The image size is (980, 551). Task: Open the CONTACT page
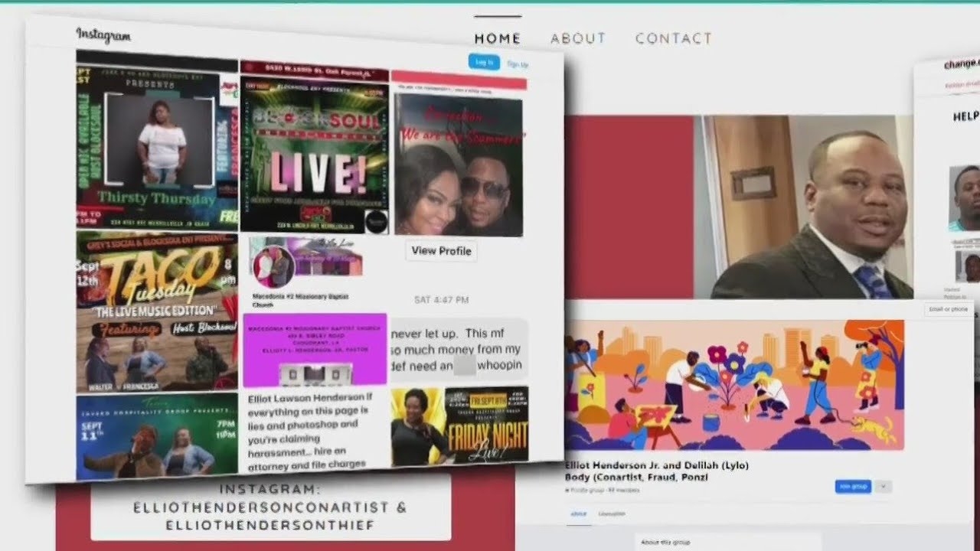674,38
